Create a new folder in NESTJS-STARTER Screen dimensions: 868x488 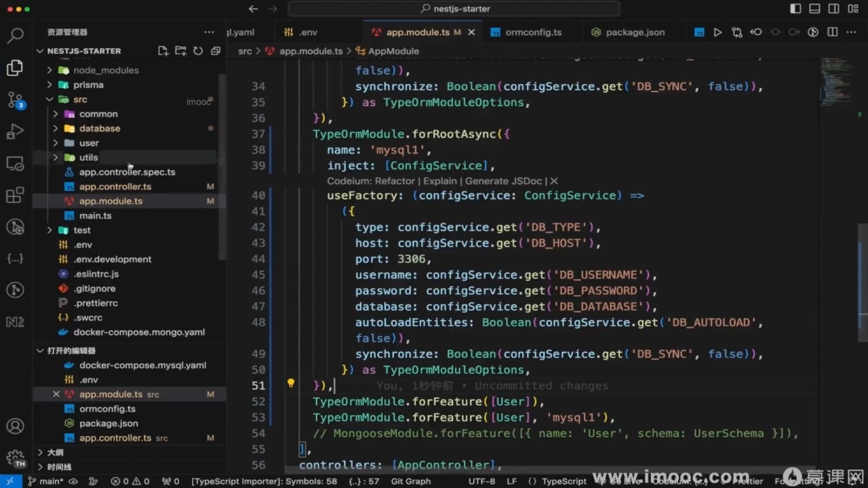180,51
